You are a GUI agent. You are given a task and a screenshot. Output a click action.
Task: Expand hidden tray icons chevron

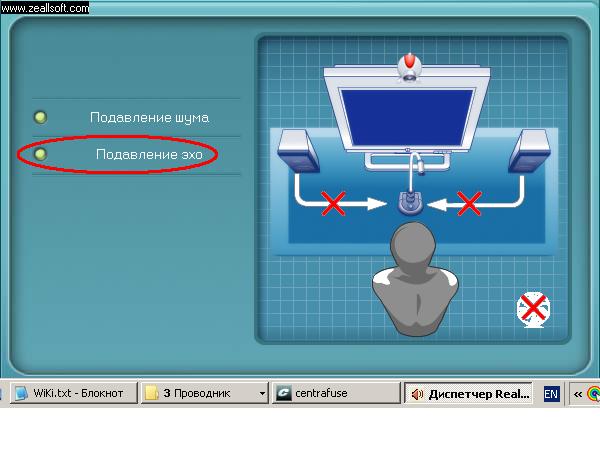pos(577,394)
